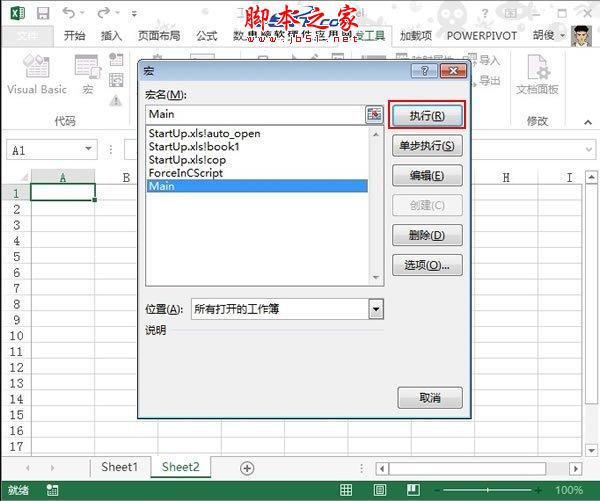The height and width of the screenshot is (501, 600).
Task: Open the 宏 macros ribbon button
Action: pyautogui.click(x=88, y=74)
